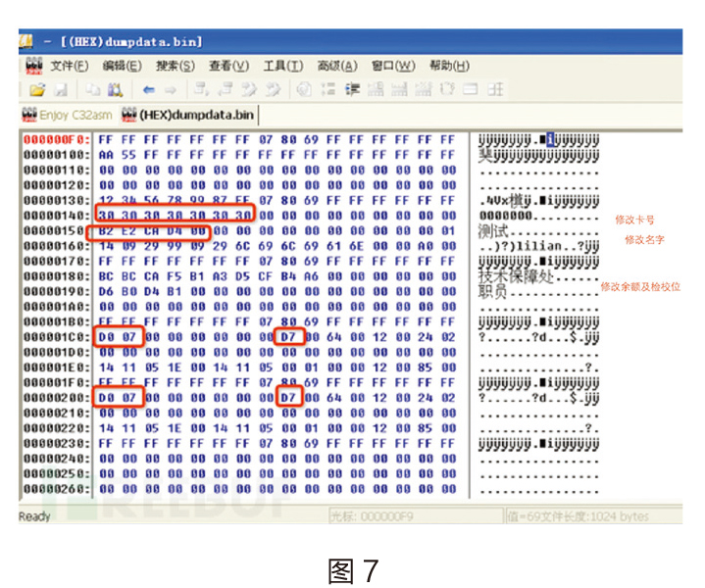Screen dimensions: 705x588
Task: Open the 窗口(W) menu
Action: 391,66
